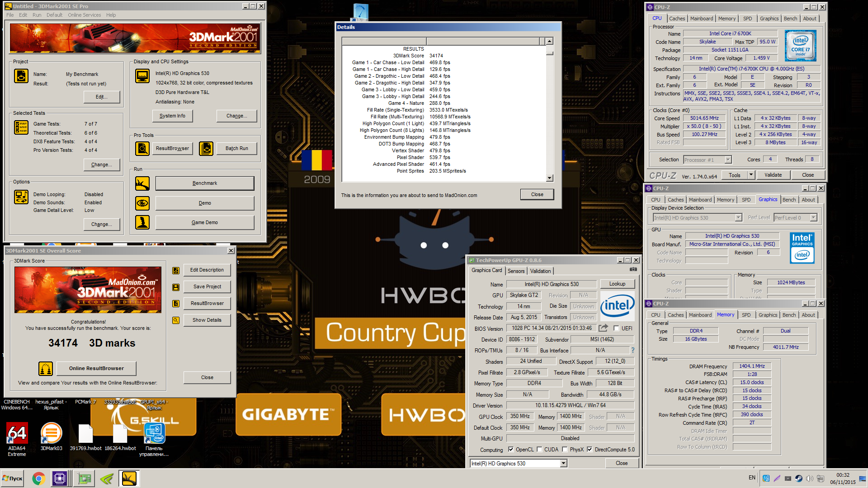Open the Online Services menu in 3DMark2001

point(85,15)
